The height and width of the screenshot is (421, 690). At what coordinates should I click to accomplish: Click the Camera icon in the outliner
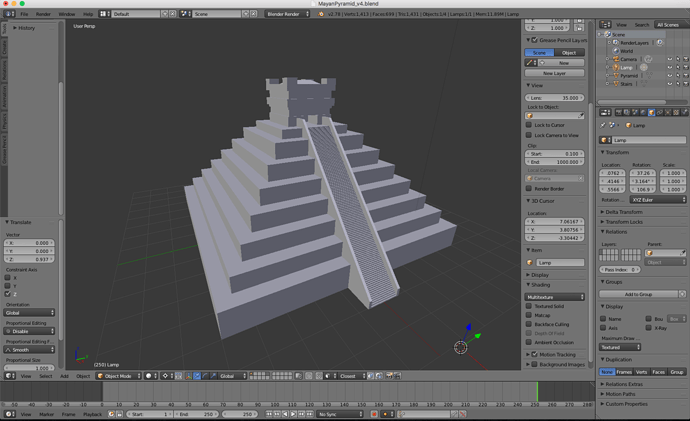[616, 59]
